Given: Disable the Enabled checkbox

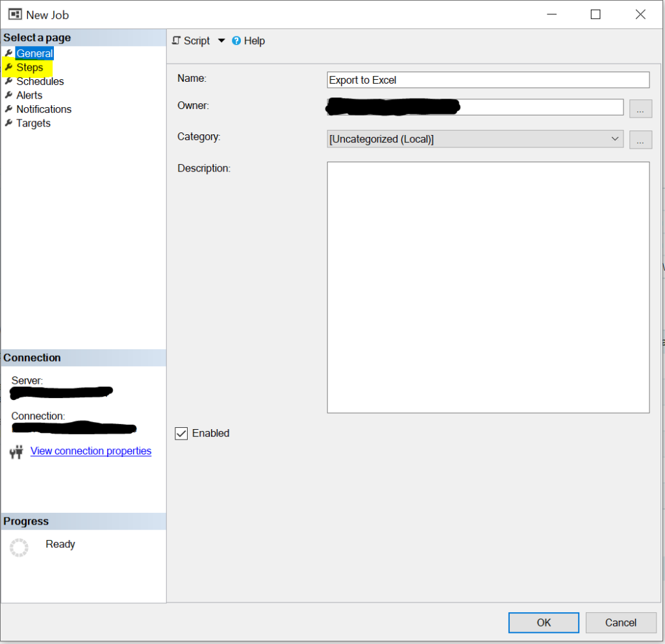Looking at the screenshot, I should [x=181, y=433].
